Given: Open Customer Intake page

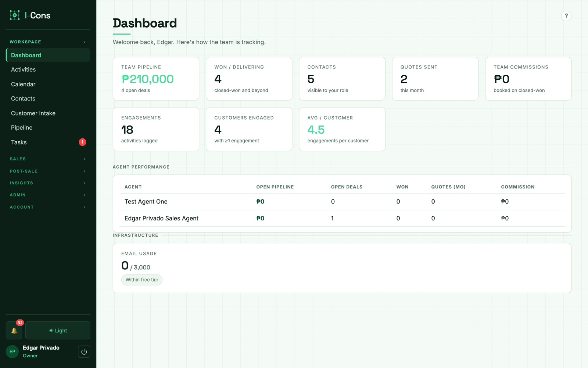Looking at the screenshot, I should 48,113.
